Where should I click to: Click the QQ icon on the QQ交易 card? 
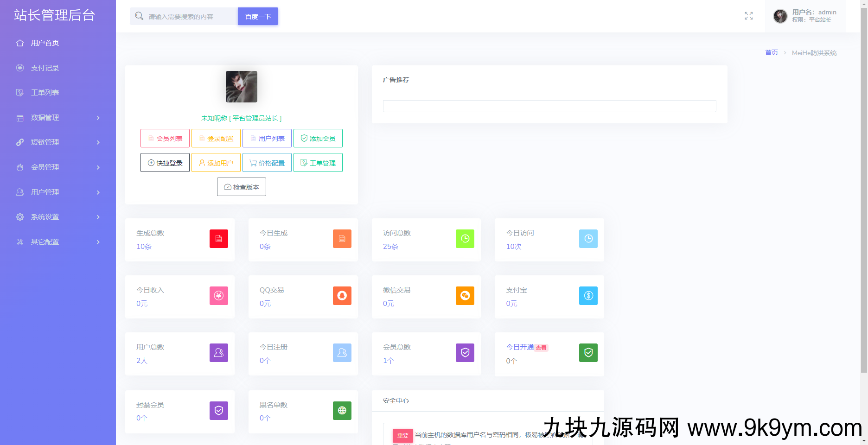(342, 296)
